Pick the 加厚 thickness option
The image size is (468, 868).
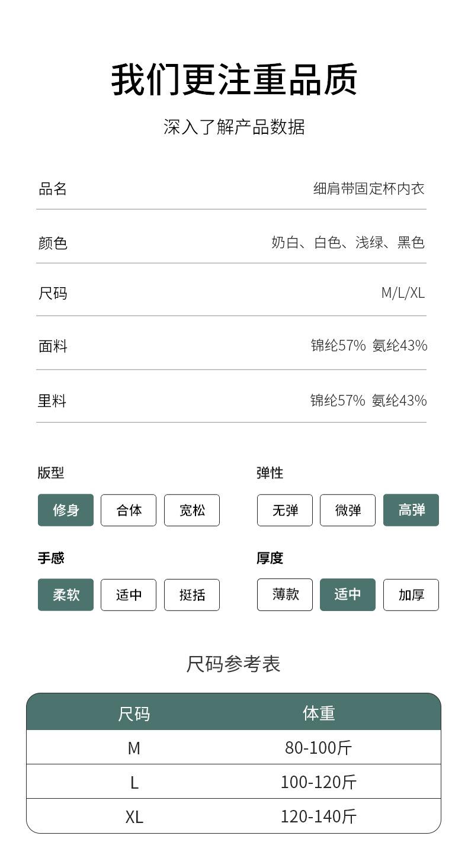411,594
